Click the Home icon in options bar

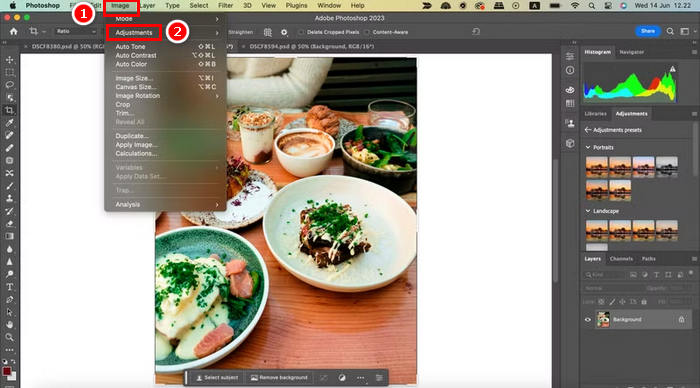tap(13, 32)
